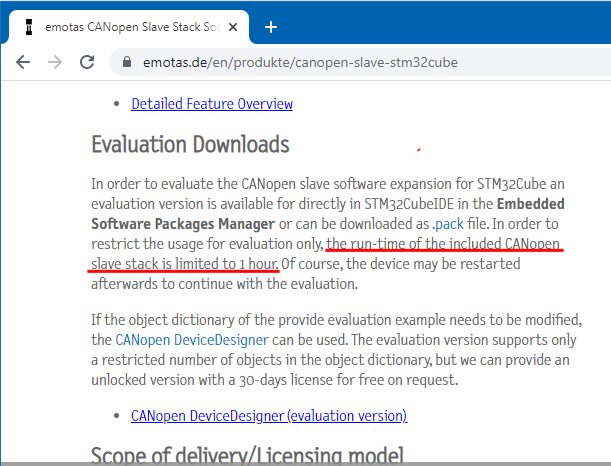Download the .pack file link
This screenshot has height=466, width=611.
448,224
